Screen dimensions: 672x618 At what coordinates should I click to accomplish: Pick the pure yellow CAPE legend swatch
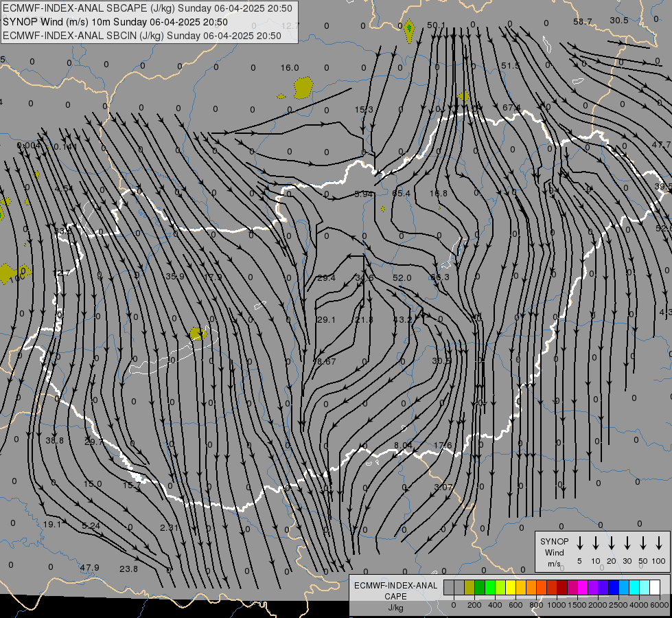(511, 588)
